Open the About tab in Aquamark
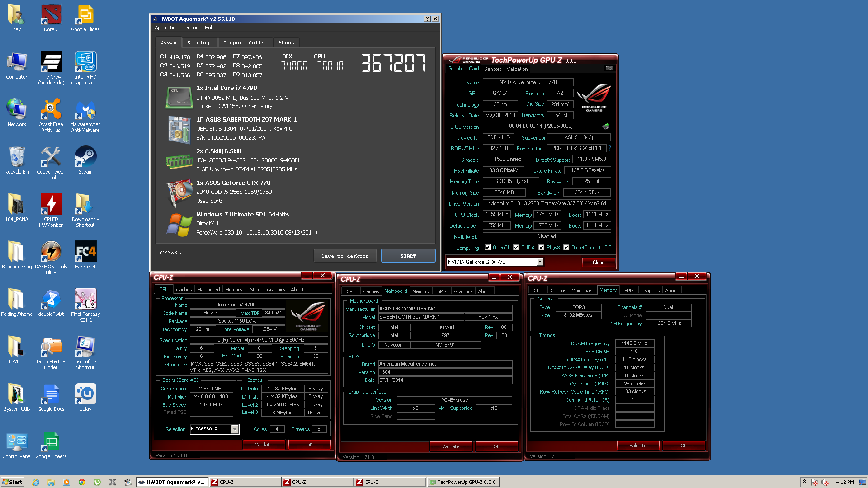Screen dimensions: 868x488 pyautogui.click(x=286, y=42)
